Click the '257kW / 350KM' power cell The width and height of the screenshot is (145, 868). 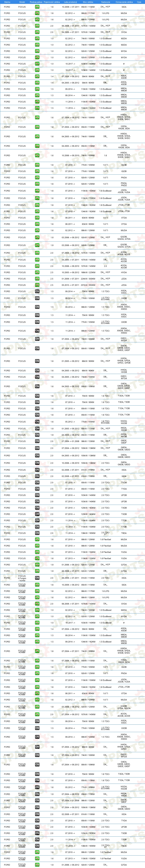point(88,285)
